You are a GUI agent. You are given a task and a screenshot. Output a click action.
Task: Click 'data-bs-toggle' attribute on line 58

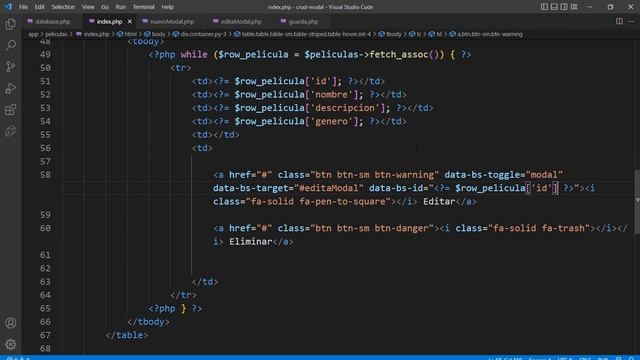pos(482,175)
